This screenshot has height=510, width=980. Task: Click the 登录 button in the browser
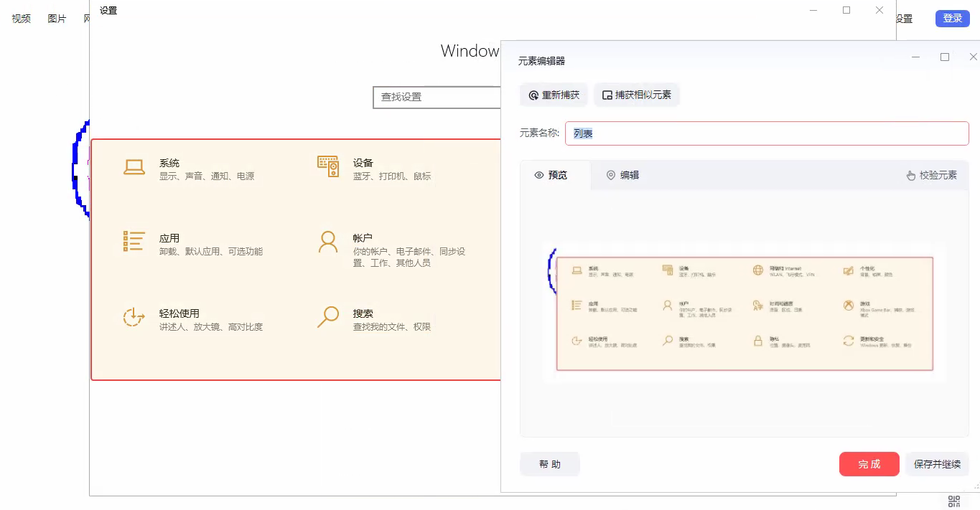(953, 19)
